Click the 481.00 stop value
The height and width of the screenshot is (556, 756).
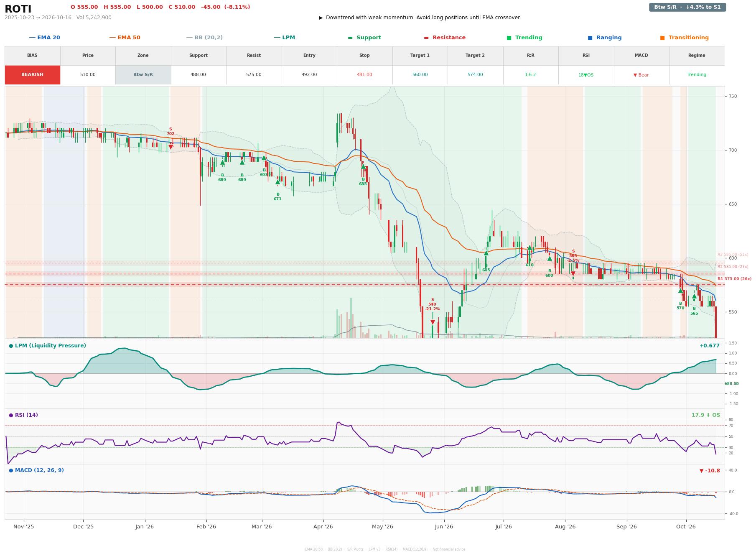pyautogui.click(x=364, y=75)
